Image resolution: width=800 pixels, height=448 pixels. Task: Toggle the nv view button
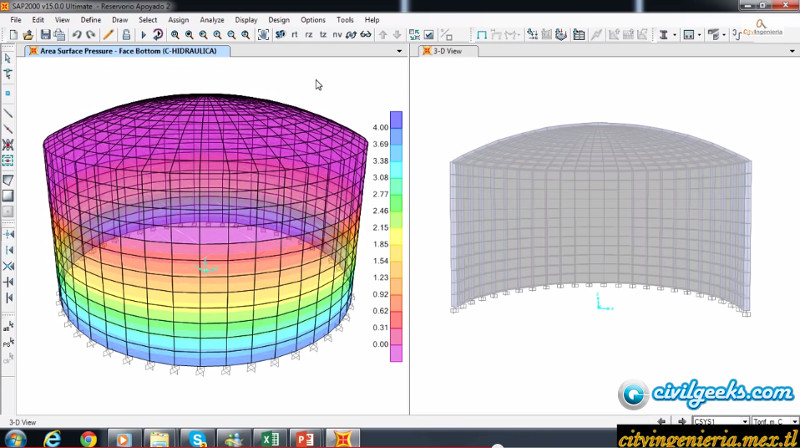(x=337, y=35)
